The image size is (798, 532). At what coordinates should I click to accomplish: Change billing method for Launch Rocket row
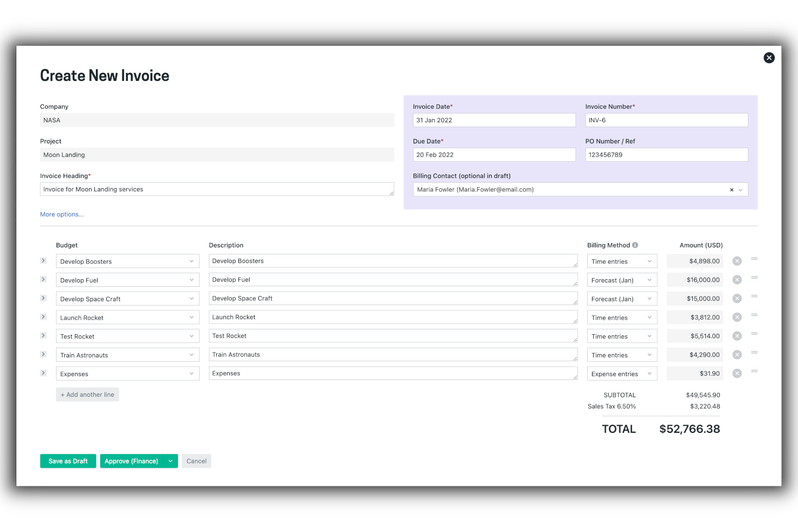pos(622,317)
